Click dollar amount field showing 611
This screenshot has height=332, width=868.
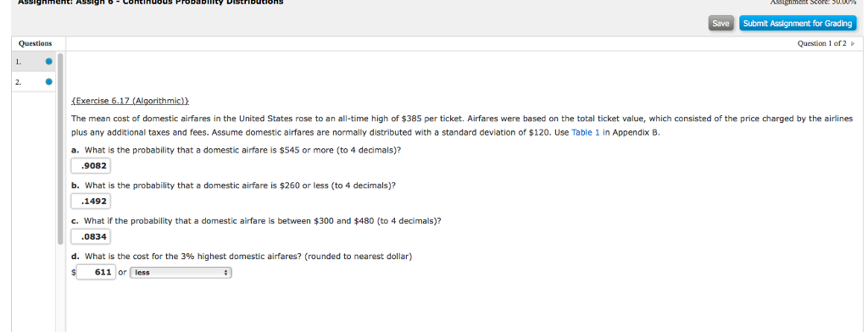point(96,272)
